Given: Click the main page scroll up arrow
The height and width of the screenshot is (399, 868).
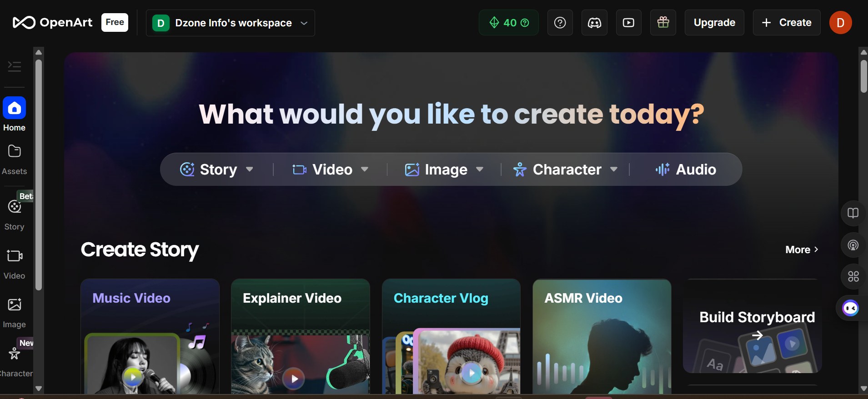Looking at the screenshot, I should pyautogui.click(x=863, y=52).
